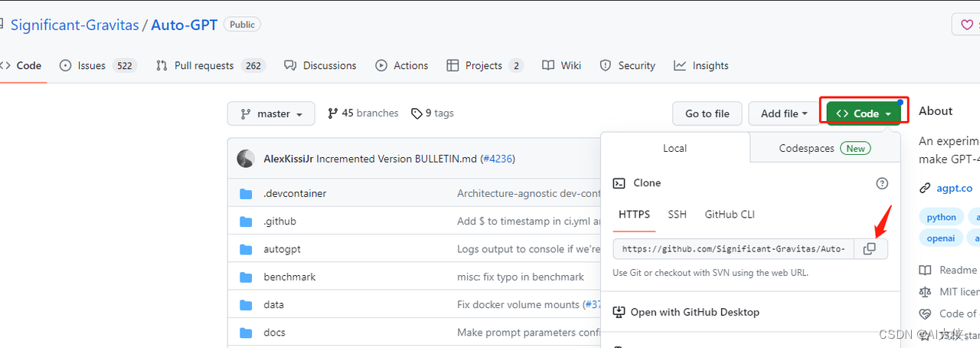Image resolution: width=980 pixels, height=348 pixels.
Task: Open the Significant-Gravitas owner link
Action: pos(74,25)
